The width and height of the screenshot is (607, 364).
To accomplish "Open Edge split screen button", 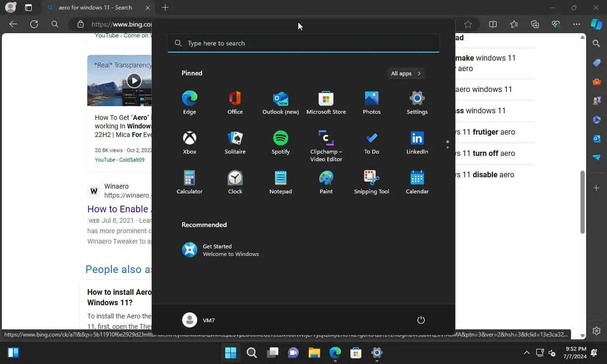I will [x=493, y=24].
